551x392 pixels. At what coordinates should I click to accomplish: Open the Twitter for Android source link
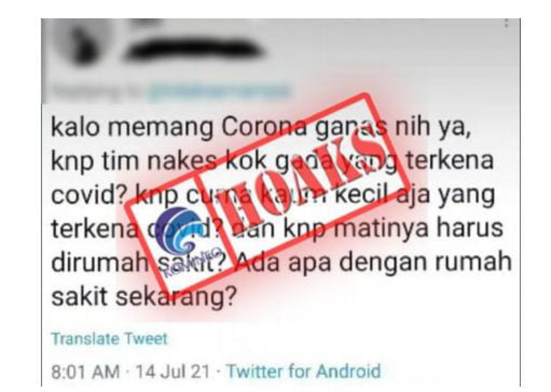[303, 371]
